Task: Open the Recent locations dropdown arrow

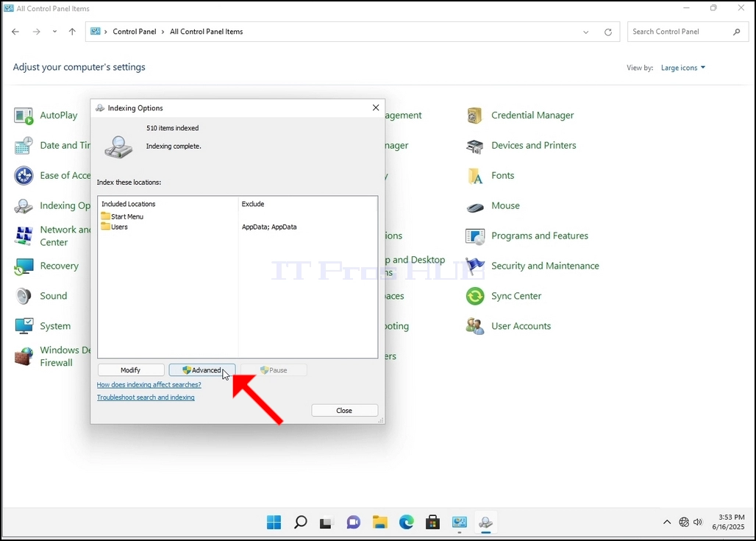Action: [54, 32]
